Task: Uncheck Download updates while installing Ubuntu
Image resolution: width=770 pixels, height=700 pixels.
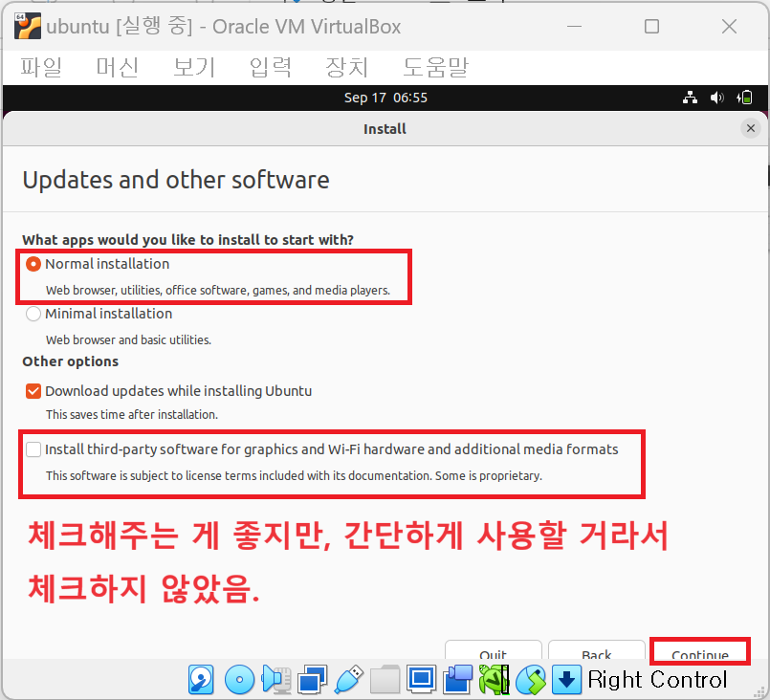Action: point(33,391)
